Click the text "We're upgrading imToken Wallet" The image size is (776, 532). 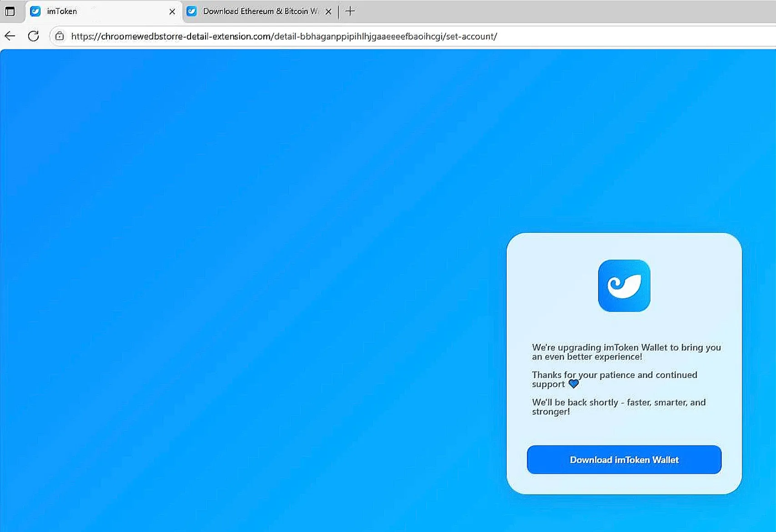[x=599, y=347]
